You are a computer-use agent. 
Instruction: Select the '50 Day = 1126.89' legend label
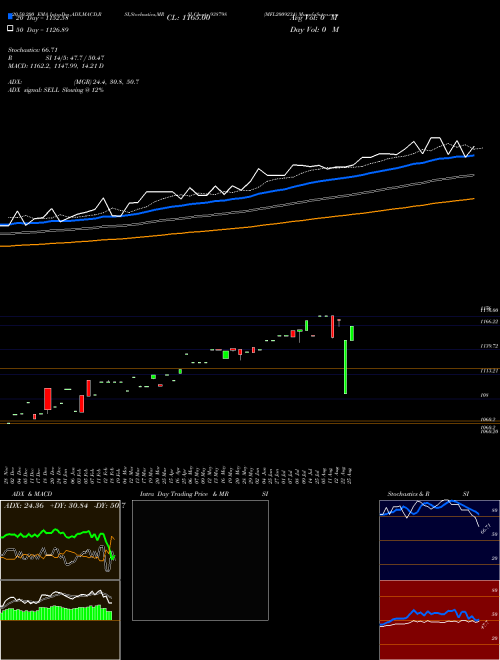pos(42,29)
